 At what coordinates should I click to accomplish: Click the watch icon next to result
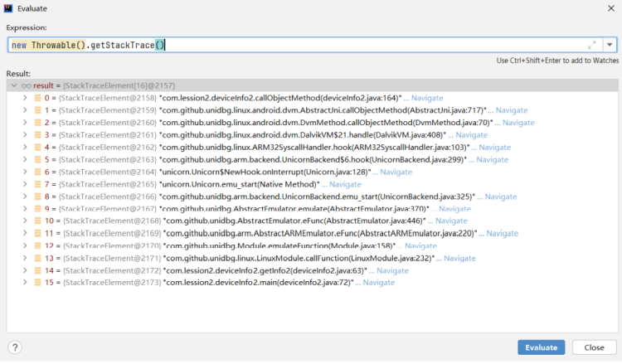click(26, 85)
